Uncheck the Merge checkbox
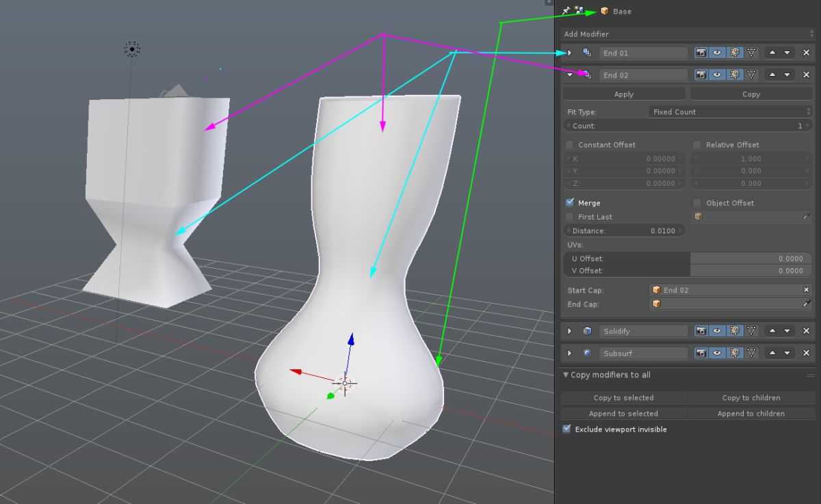The width and height of the screenshot is (821, 504). click(569, 202)
